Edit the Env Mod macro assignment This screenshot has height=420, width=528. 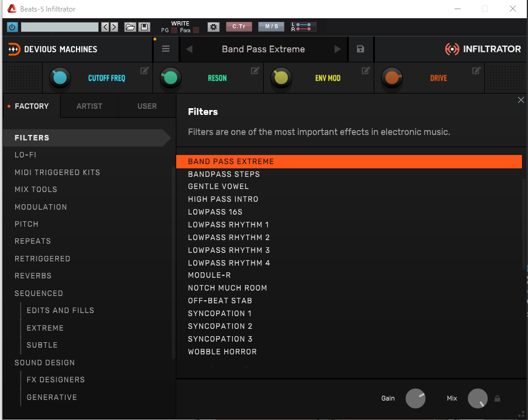366,71
